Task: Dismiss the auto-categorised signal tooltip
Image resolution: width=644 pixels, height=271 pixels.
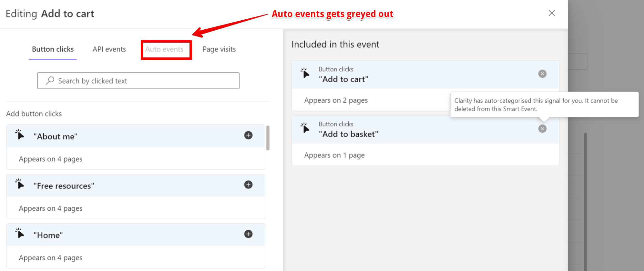Action: (544, 105)
